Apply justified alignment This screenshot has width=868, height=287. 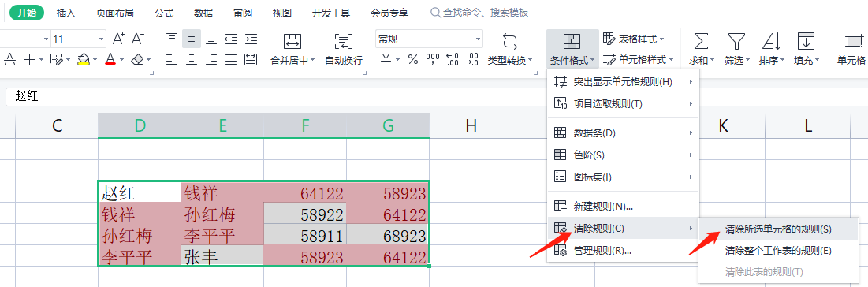point(231,59)
